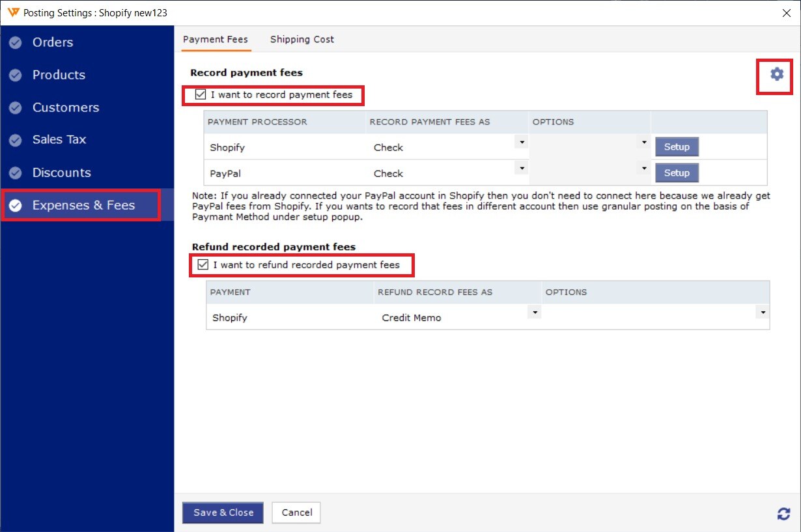Click the checkmark icon beside Discounts
801x532 pixels.
[x=16, y=173]
